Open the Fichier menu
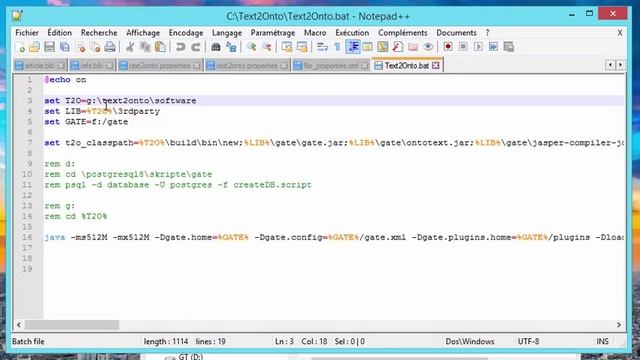This screenshot has width=640, height=360. click(x=27, y=33)
